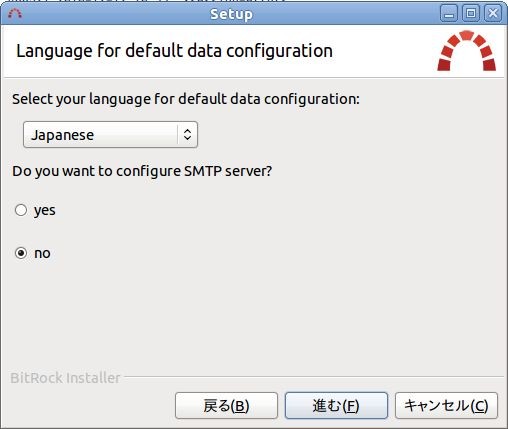Click the up-down arrows on the language selector
The height and width of the screenshot is (429, 508).
pos(187,135)
